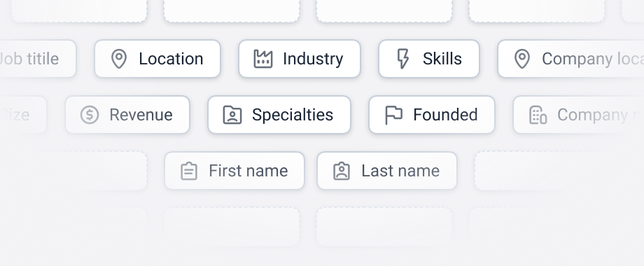The image size is (644, 266).
Task: Click the person folder icon beside Specialties
Action: 232,115
